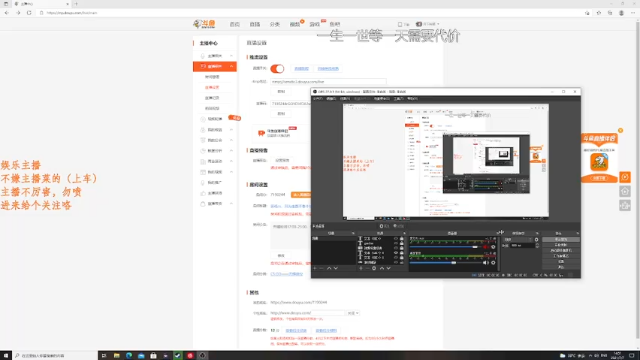The width and height of the screenshot is (640, 360).
Task: Click the copy button under the RTMP address
Action: [281, 91]
